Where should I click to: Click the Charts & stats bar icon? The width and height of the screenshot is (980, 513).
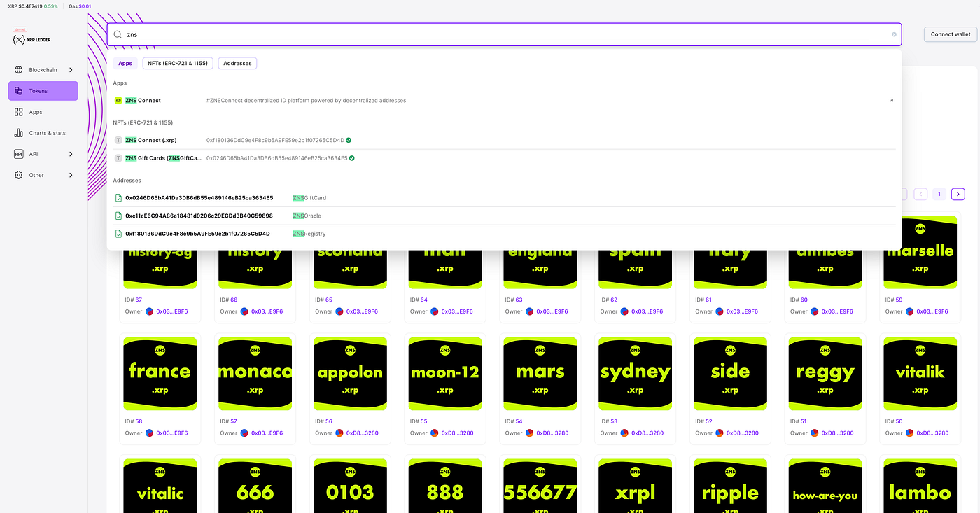[19, 133]
